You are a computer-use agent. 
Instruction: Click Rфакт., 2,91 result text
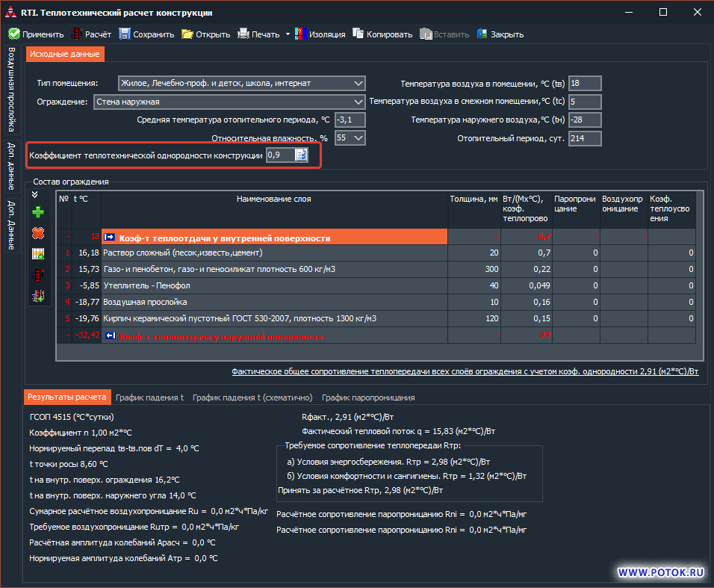point(347,417)
